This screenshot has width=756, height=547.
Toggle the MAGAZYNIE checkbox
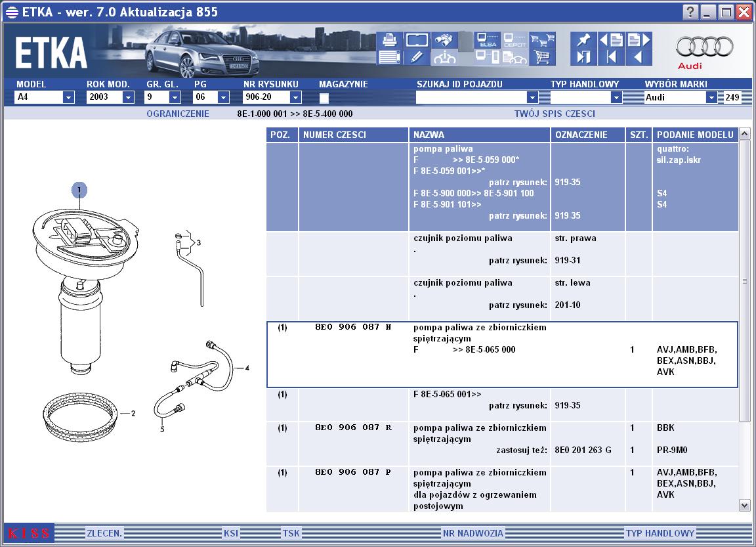pos(324,98)
